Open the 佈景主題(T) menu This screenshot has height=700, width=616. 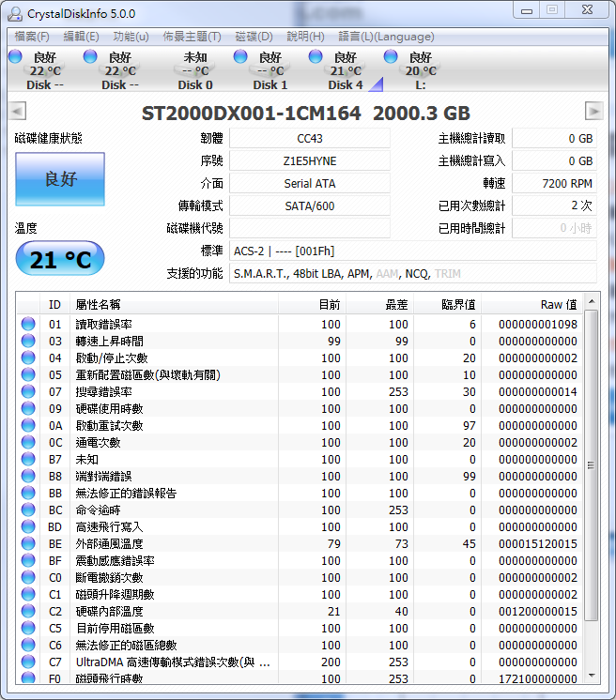(x=192, y=37)
